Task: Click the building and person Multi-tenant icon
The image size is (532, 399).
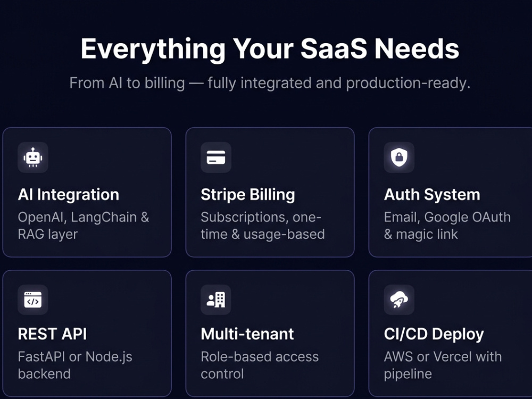Action: coord(216,300)
